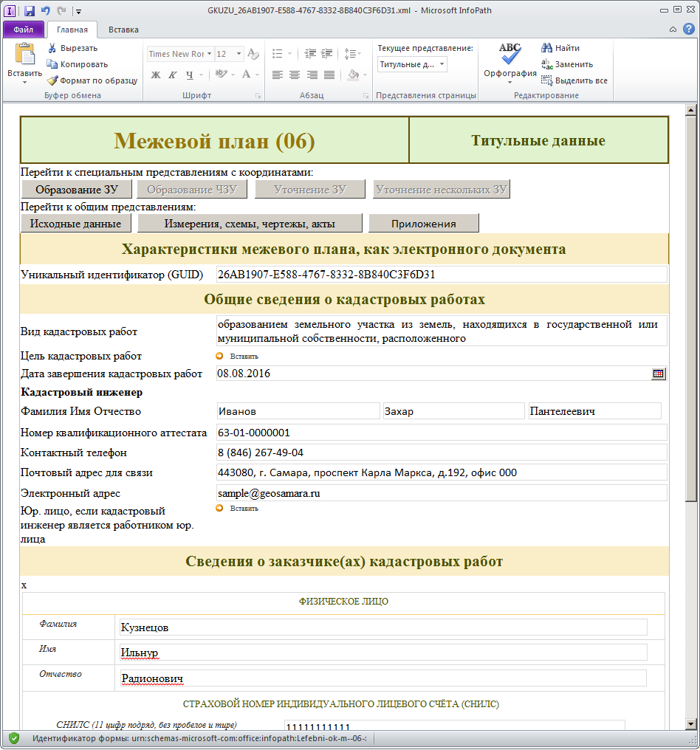Collapse the ribbon with the chevron
Screen dimensions: 700x750
click(x=673, y=30)
